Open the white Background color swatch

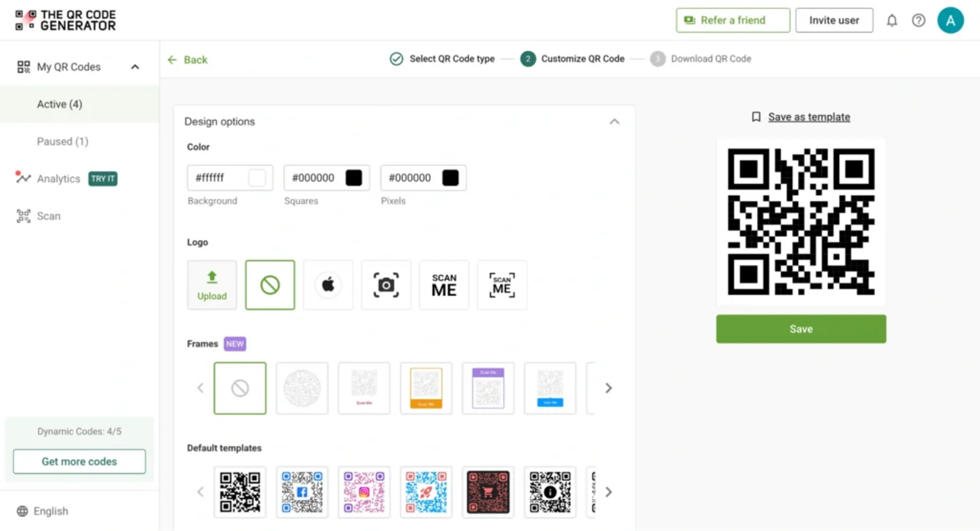[257, 178]
